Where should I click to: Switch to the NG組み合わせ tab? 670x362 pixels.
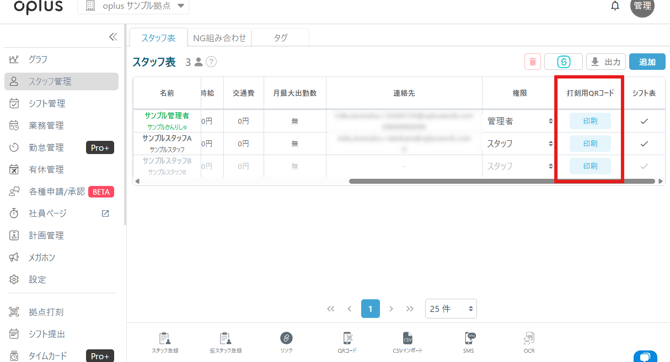pyautogui.click(x=219, y=38)
